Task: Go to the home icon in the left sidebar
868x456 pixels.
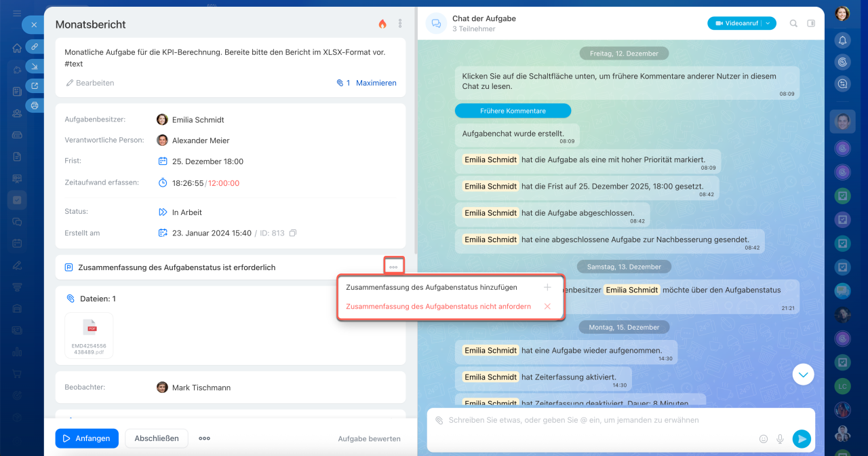Action: pos(17,48)
